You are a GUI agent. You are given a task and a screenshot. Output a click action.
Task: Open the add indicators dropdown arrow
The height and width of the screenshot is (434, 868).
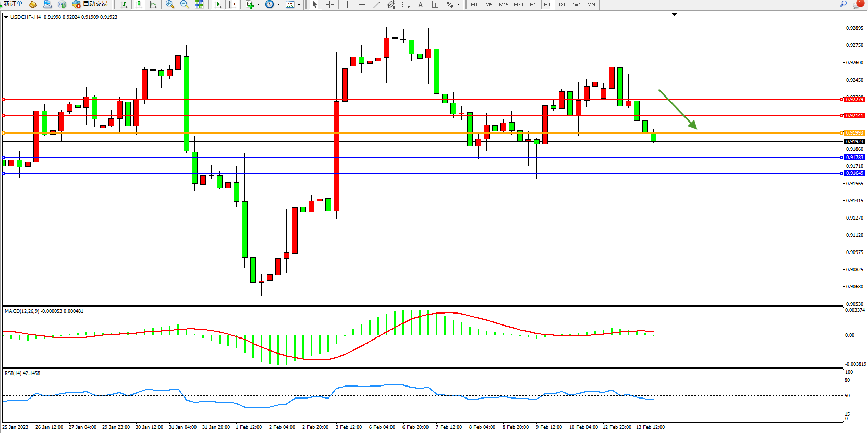pos(258,5)
